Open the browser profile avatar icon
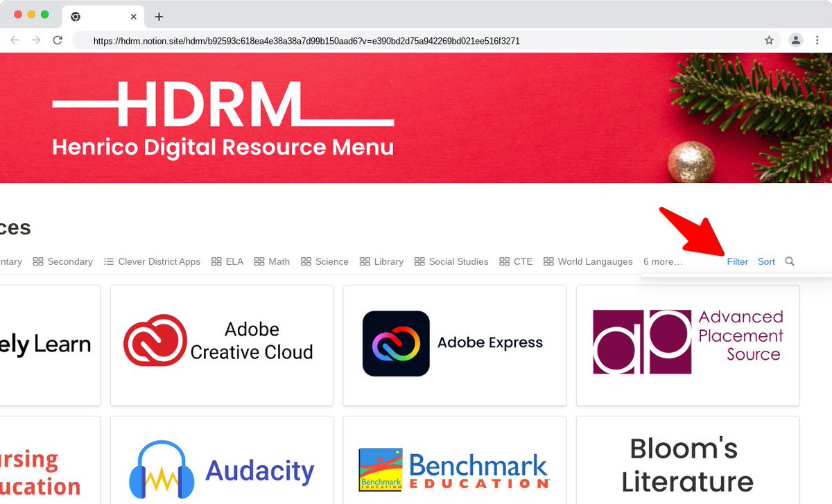 pos(796,40)
